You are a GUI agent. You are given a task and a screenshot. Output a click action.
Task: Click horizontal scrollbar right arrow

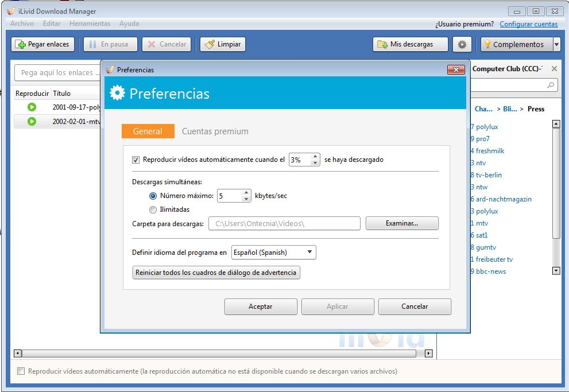click(x=428, y=353)
